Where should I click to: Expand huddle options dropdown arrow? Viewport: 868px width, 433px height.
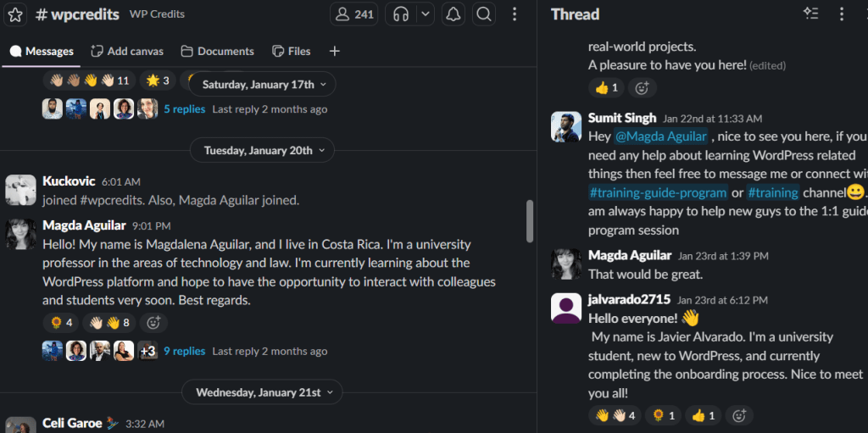(x=426, y=14)
